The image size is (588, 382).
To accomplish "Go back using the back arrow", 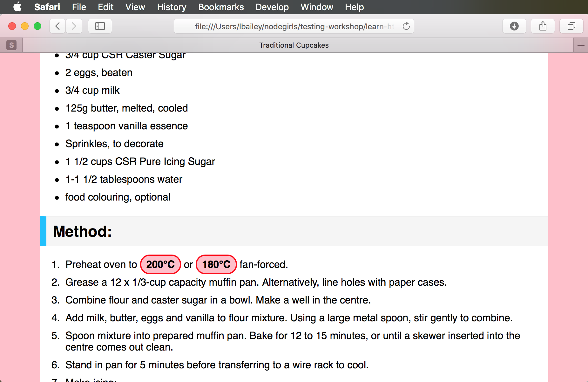I will [x=57, y=26].
